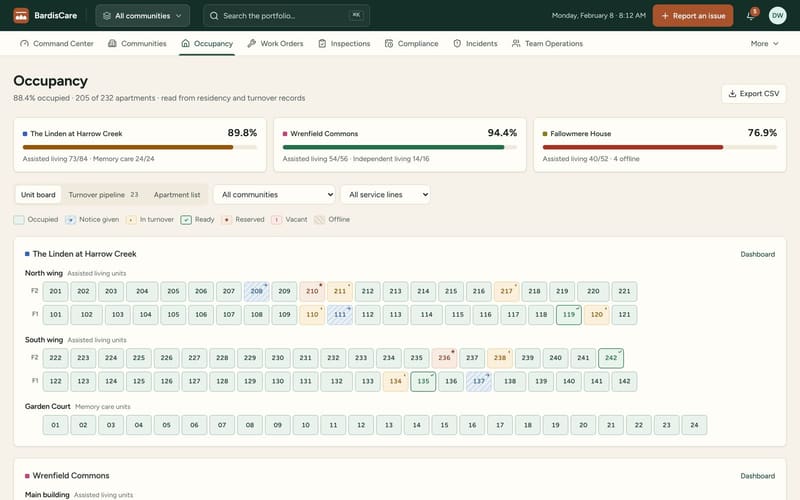Image resolution: width=800 pixels, height=500 pixels.
Task: Select Garden Court unit 24
Action: [x=694, y=425]
